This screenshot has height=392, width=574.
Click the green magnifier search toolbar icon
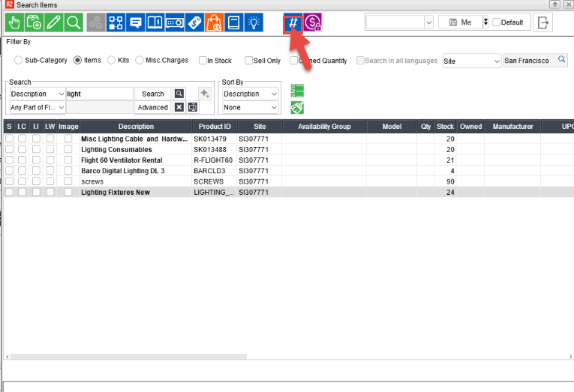coord(74,22)
